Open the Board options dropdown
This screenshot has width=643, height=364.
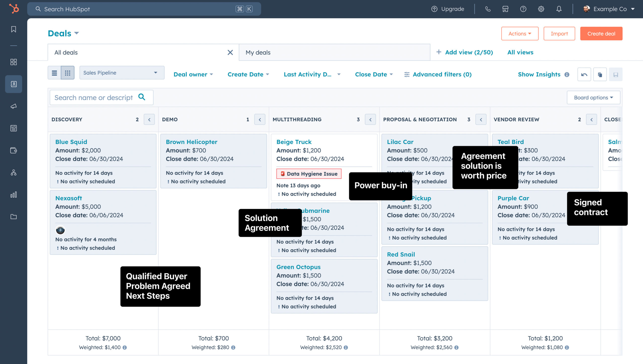tap(593, 98)
